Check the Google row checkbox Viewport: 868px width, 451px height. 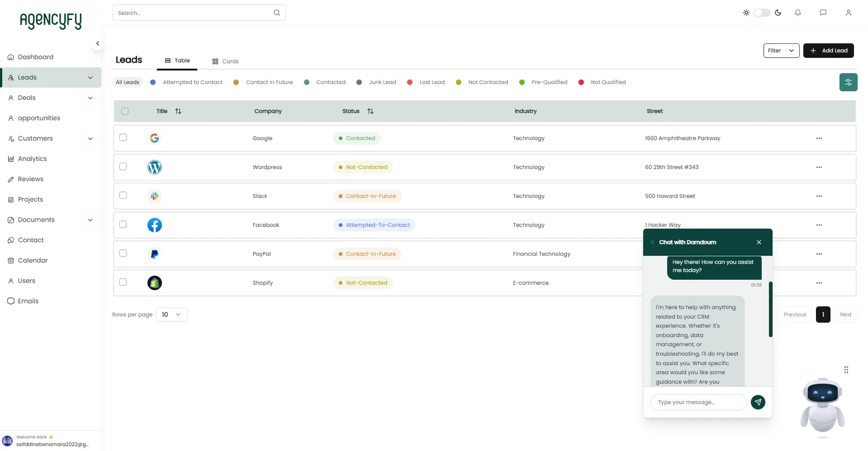[123, 138]
